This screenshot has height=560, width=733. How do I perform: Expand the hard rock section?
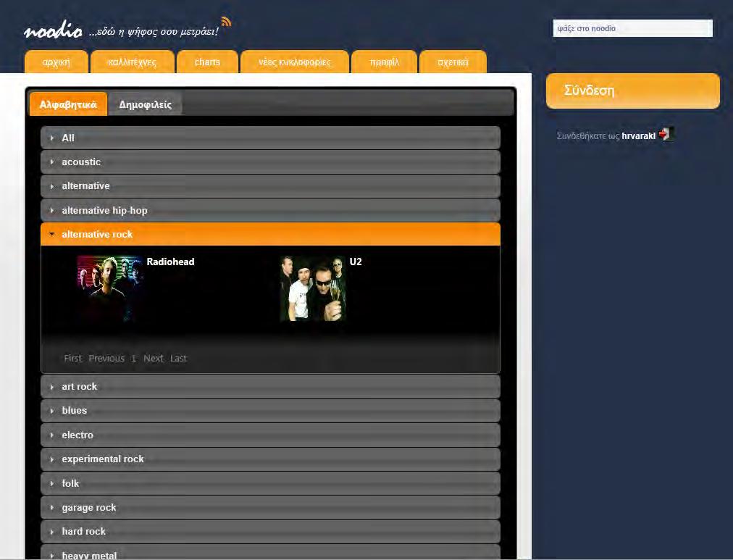click(270, 532)
